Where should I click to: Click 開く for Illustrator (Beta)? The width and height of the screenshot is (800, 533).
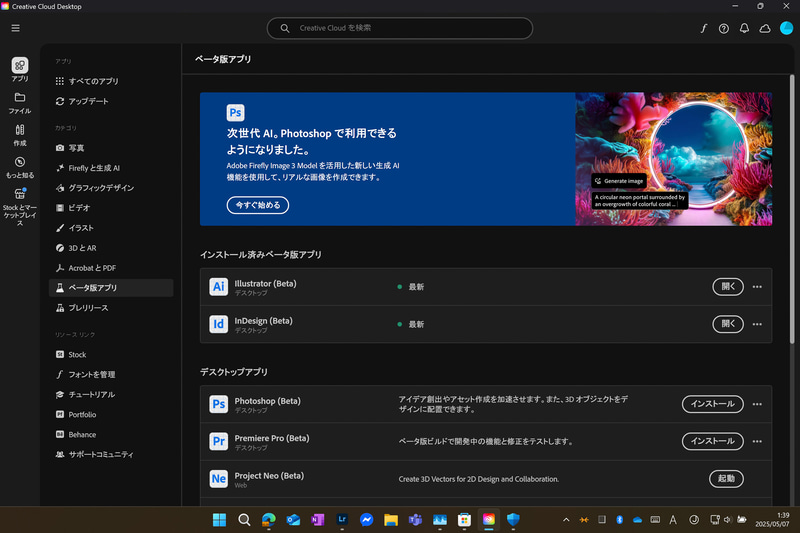728,287
